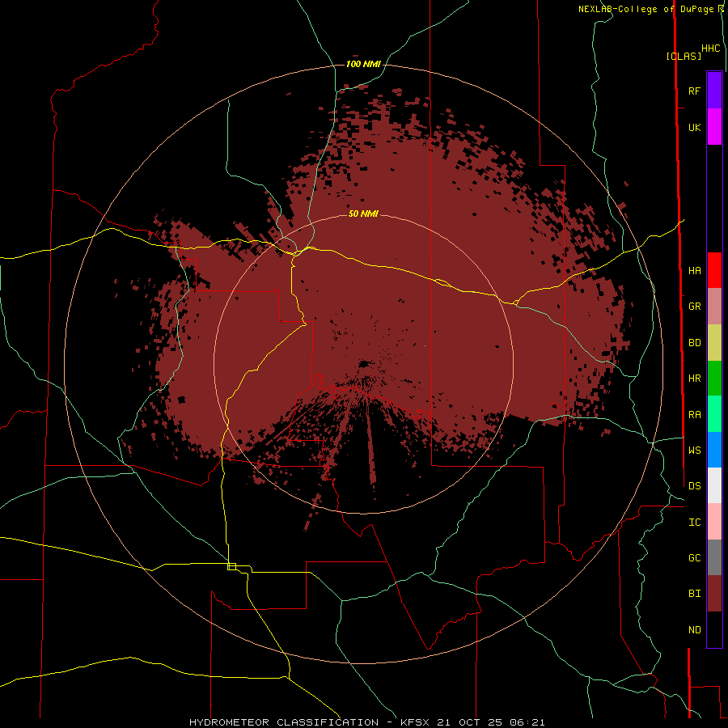Click the [CLAS] legend header
The image size is (728, 728).
[684, 57]
